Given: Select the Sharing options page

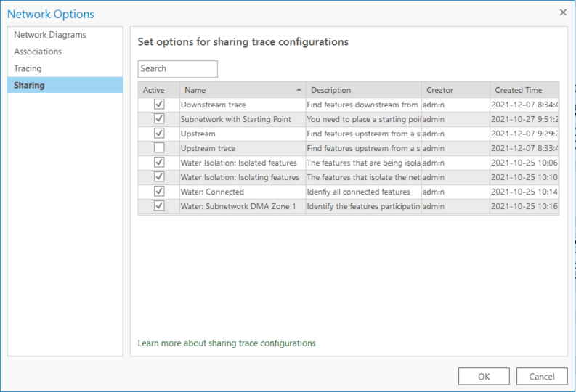Looking at the screenshot, I should [x=65, y=85].
